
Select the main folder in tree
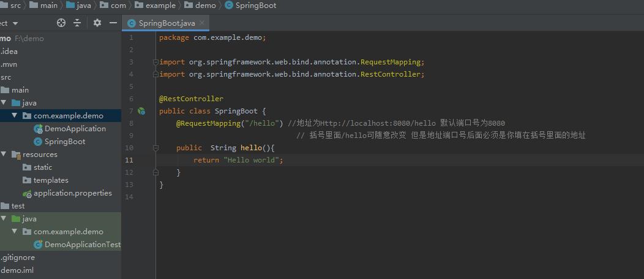(20, 90)
